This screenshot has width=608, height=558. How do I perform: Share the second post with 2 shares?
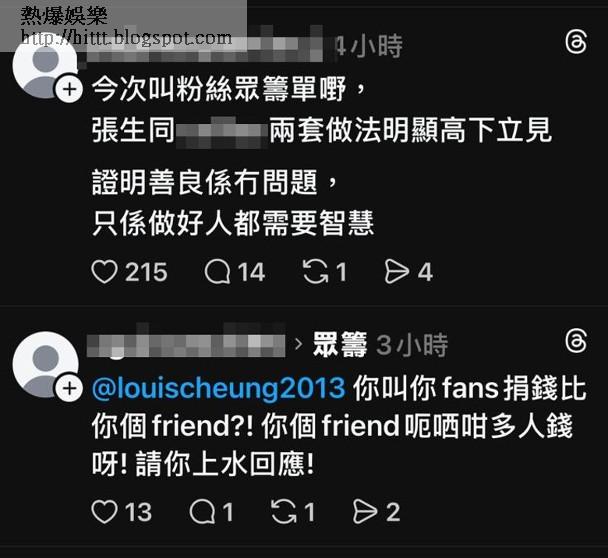pos(365,512)
